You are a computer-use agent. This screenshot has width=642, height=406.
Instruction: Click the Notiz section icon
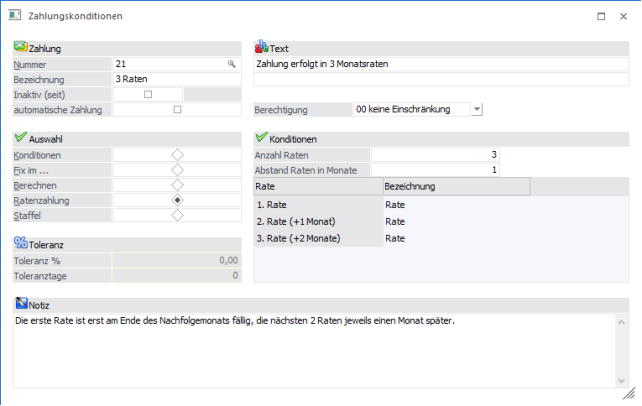pyautogui.click(x=20, y=303)
